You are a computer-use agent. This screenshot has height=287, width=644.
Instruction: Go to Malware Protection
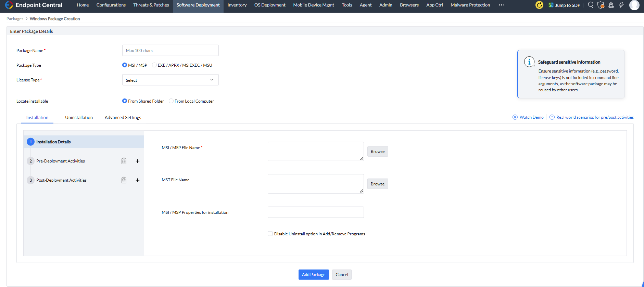[x=470, y=5]
